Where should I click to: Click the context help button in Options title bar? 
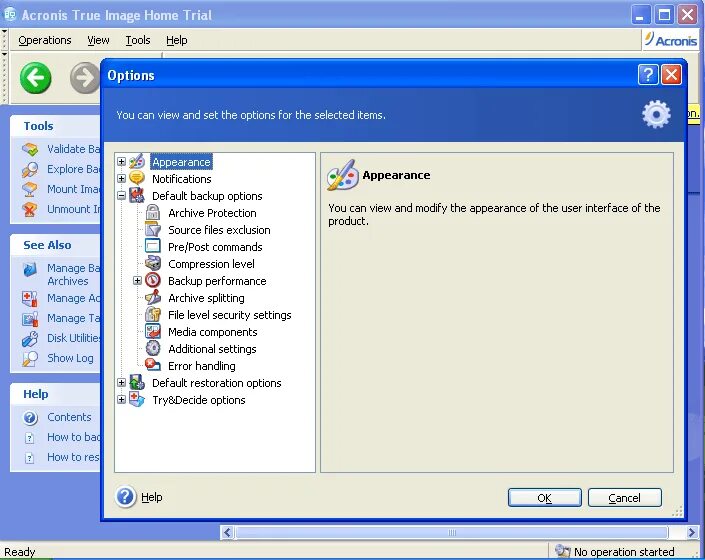pyautogui.click(x=648, y=74)
